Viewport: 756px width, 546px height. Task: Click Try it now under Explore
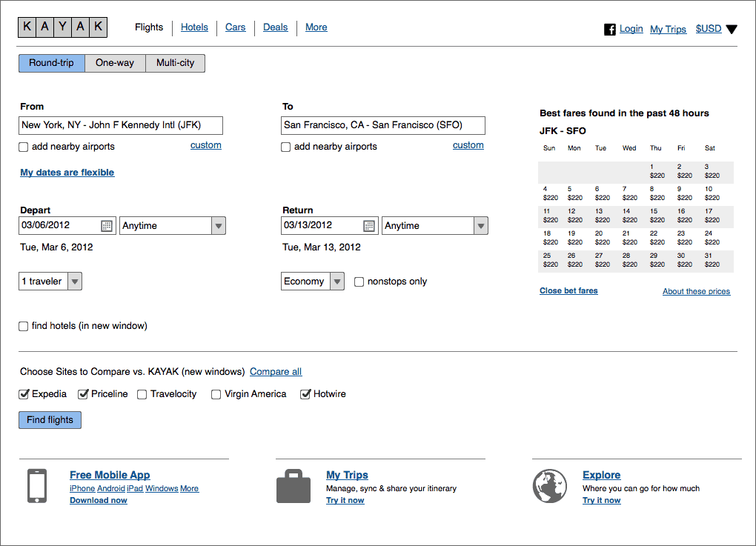[x=602, y=500]
